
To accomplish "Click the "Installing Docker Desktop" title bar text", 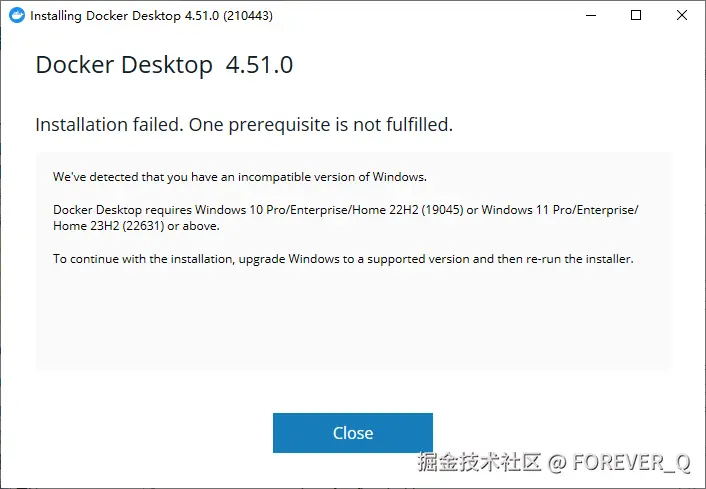I will pos(112,16).
